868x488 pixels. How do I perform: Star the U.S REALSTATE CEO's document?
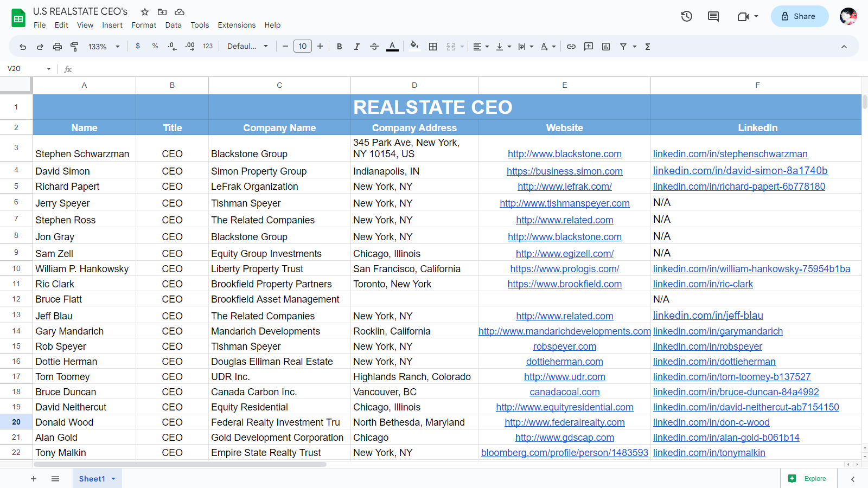click(145, 11)
